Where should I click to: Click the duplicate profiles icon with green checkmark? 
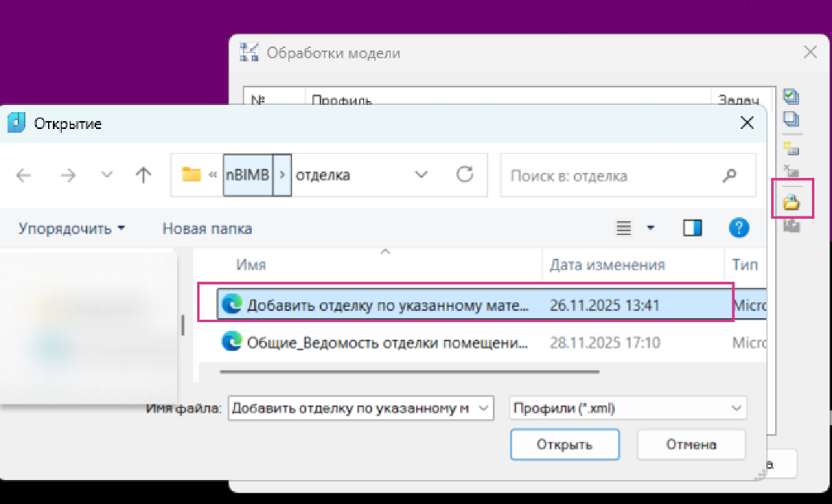791,96
